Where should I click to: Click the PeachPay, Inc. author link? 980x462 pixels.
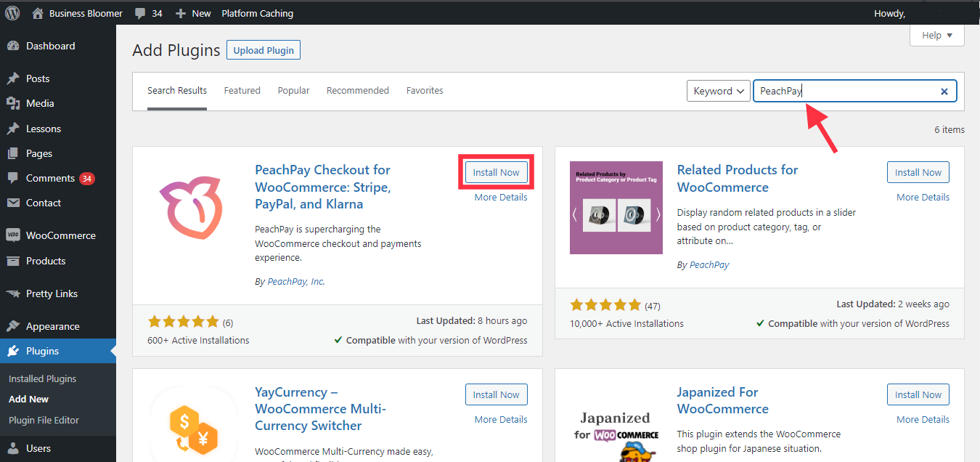(x=296, y=282)
